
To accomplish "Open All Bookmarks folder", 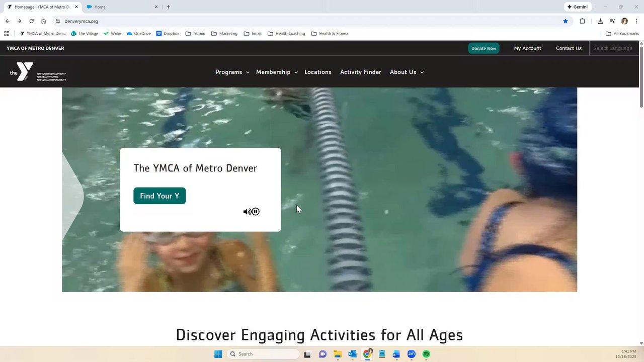I will click(x=622, y=34).
